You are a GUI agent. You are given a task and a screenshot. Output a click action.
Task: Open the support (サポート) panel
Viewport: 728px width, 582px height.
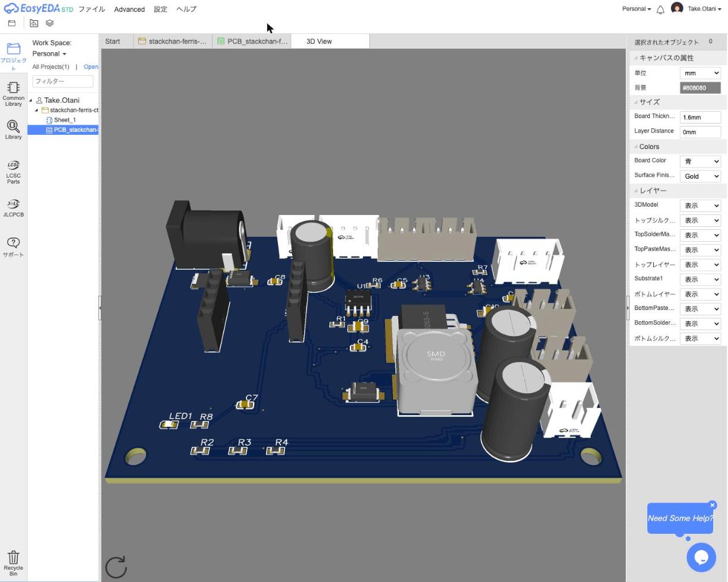(13, 247)
